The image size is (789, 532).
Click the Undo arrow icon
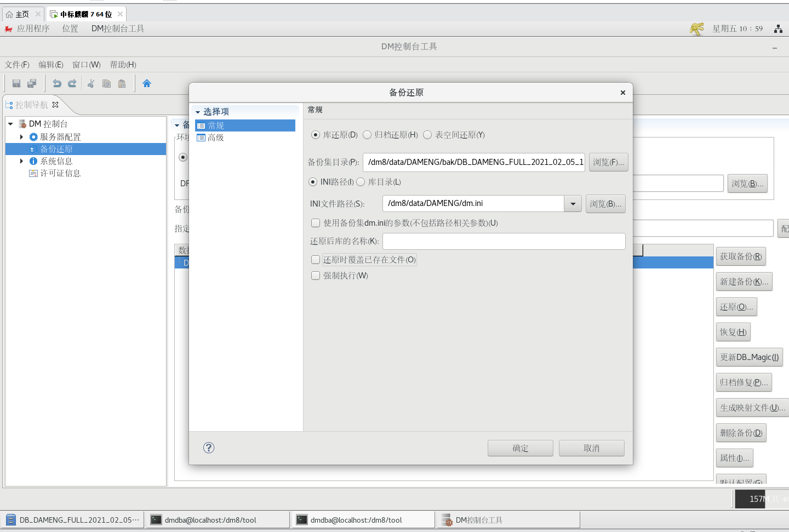[x=57, y=83]
